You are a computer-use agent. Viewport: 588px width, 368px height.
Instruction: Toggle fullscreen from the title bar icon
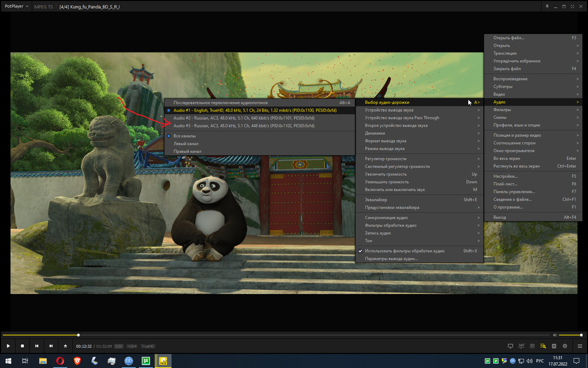click(572, 7)
